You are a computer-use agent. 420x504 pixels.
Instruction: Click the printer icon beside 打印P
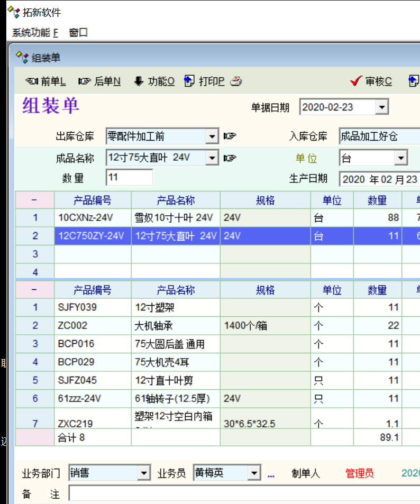pos(236,81)
